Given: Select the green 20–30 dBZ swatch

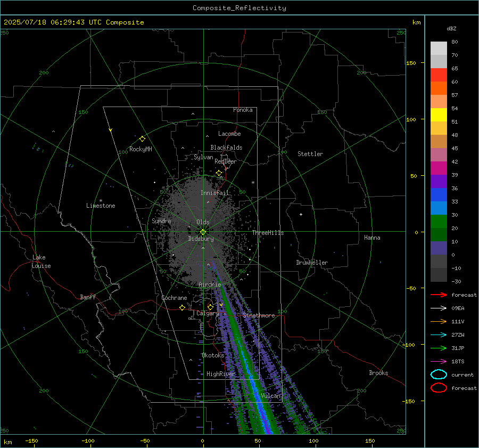Looking at the screenshot, I should pyautogui.click(x=439, y=222).
